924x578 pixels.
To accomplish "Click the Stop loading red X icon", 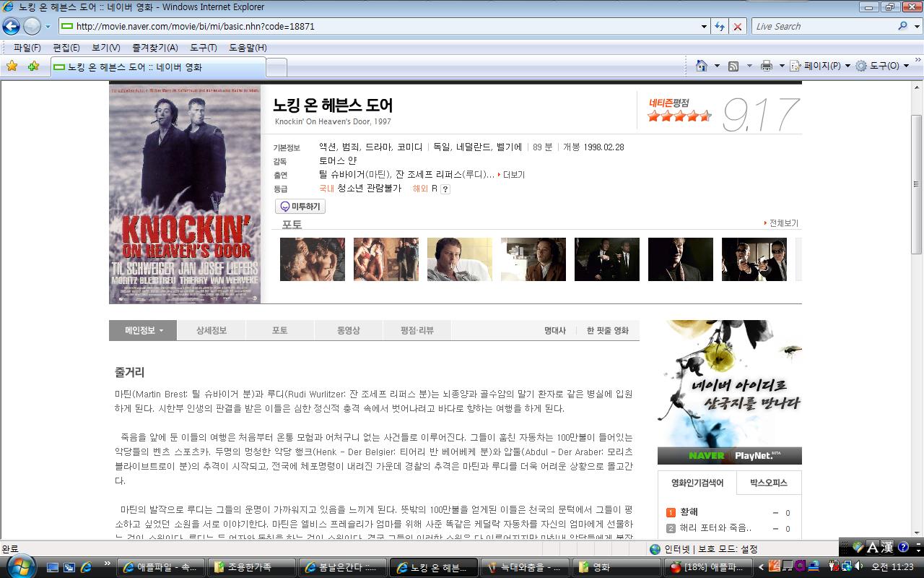I will [737, 27].
